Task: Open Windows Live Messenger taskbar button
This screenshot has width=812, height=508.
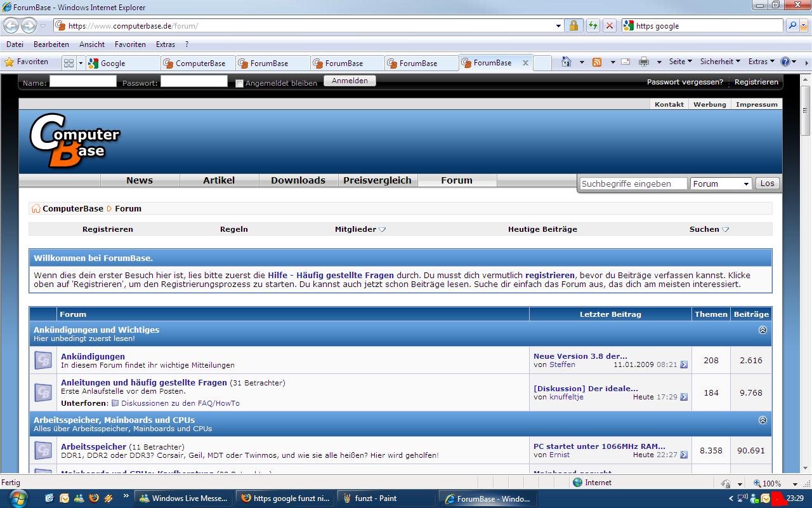Action: click(x=184, y=498)
